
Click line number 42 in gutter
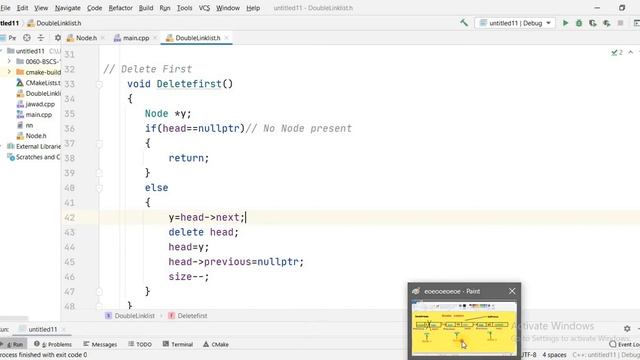click(x=69, y=218)
